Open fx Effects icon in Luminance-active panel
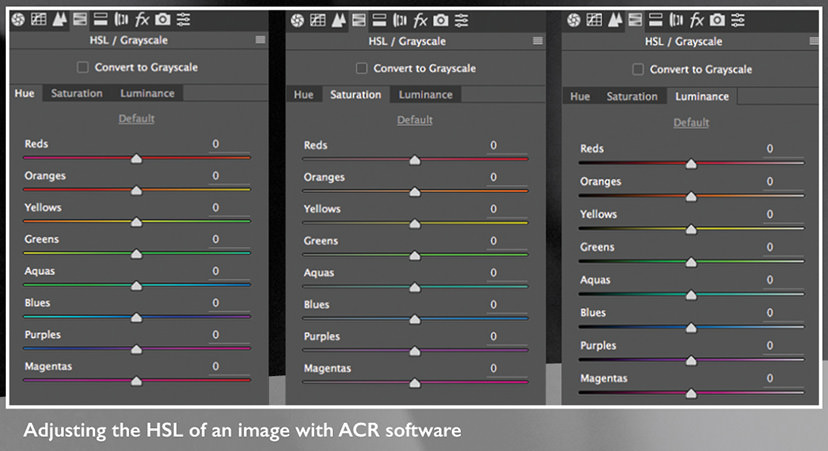 [x=697, y=21]
